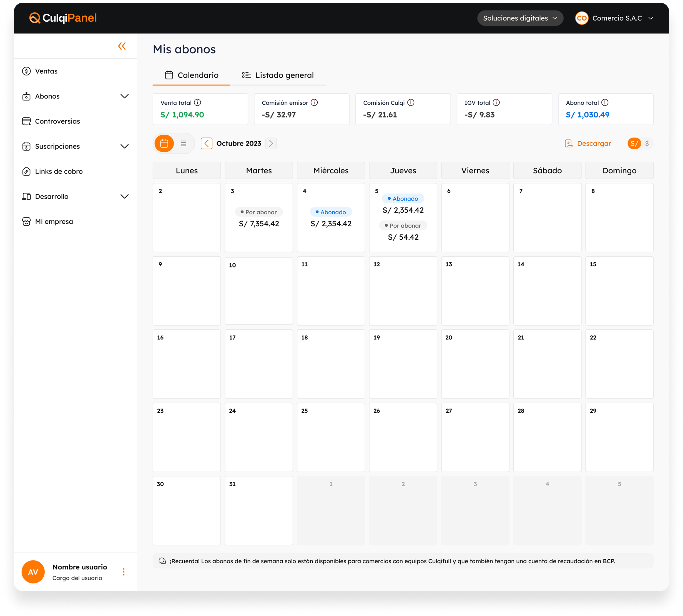Open user options three-dot menu

click(124, 572)
